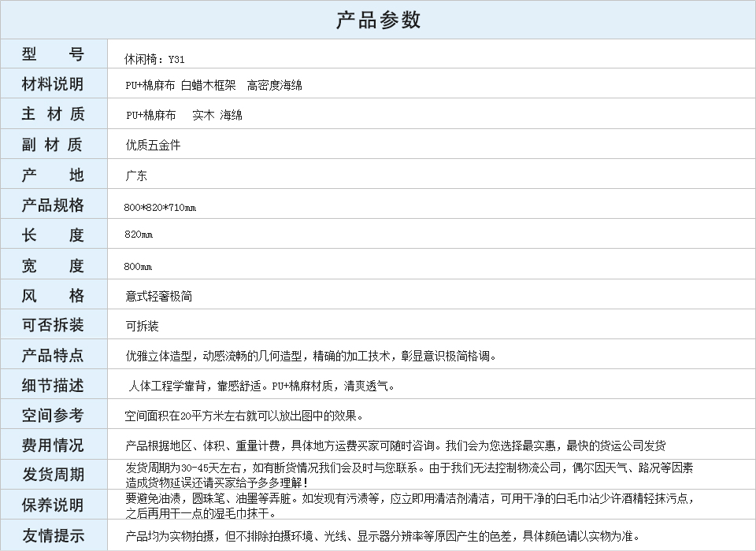Viewport: 756px width, 551px height.
Task: Click the description starting 优雅立体造型
Action: point(310,357)
